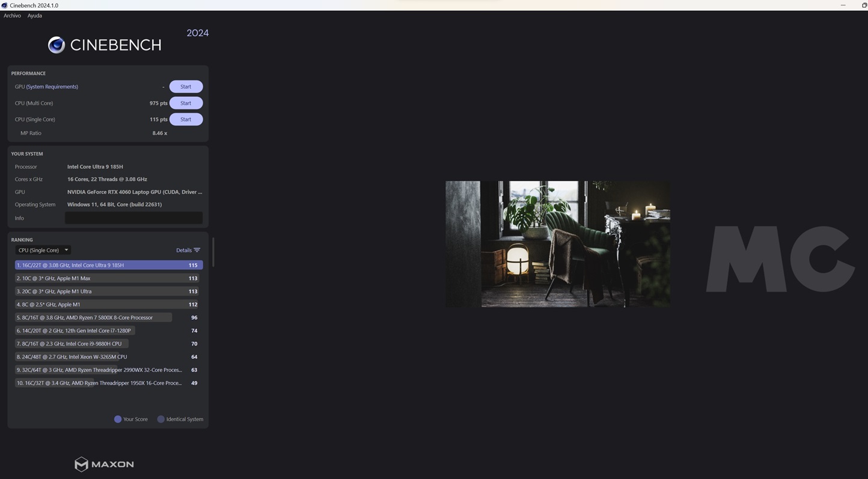The image size is (868, 479).
Task: Click the Cinebench logo sphere icon
Action: click(x=57, y=45)
